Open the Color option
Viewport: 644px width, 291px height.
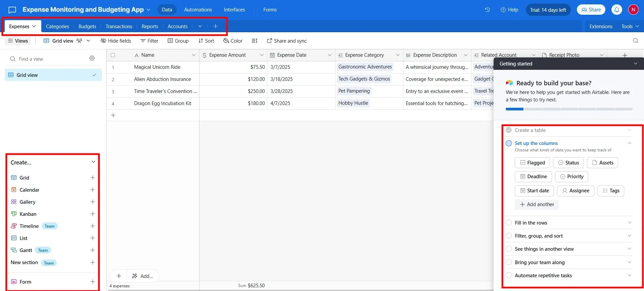(x=233, y=41)
